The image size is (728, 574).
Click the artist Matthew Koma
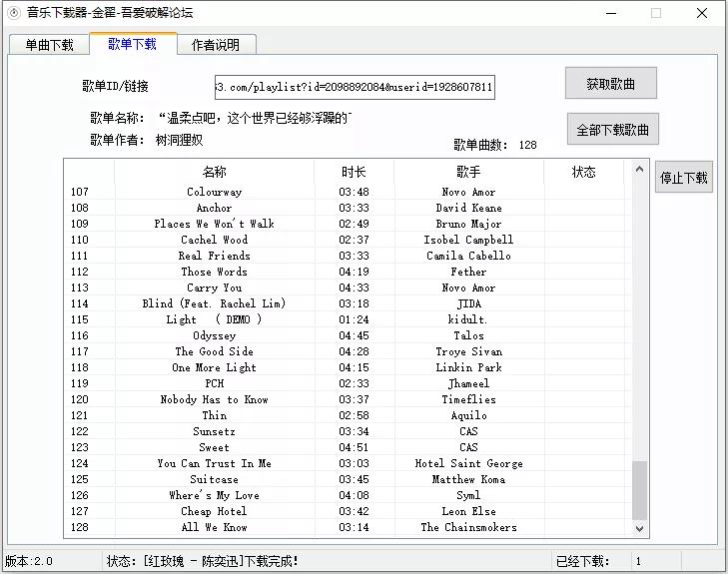point(468,479)
